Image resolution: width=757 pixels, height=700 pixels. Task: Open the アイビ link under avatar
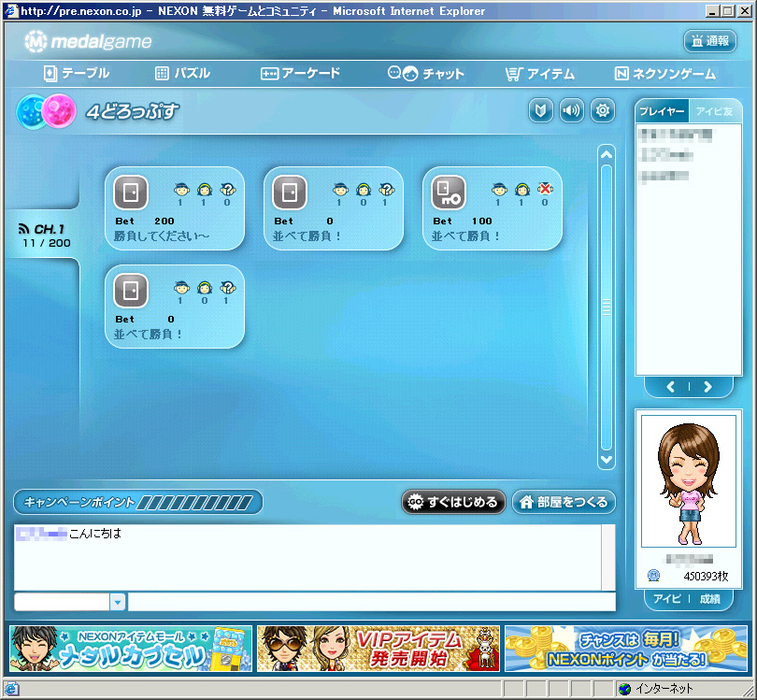coord(667,599)
